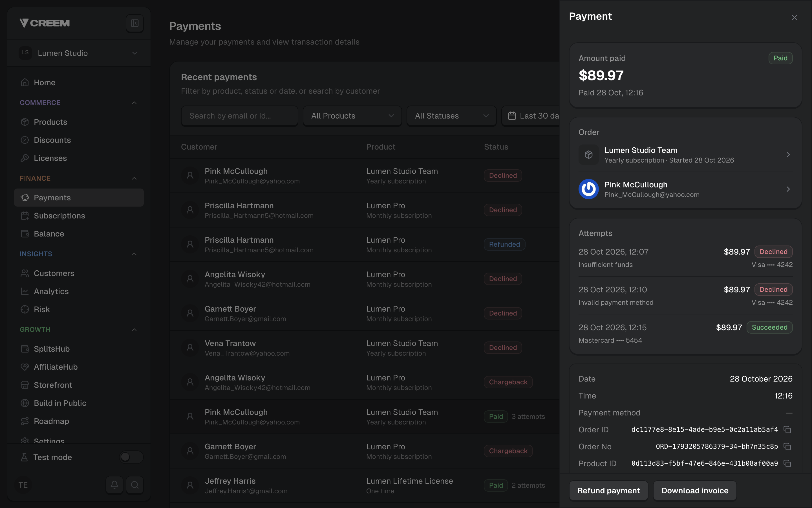Click Pink McCullough's blue avatar
812x508 pixels.
(x=588, y=189)
